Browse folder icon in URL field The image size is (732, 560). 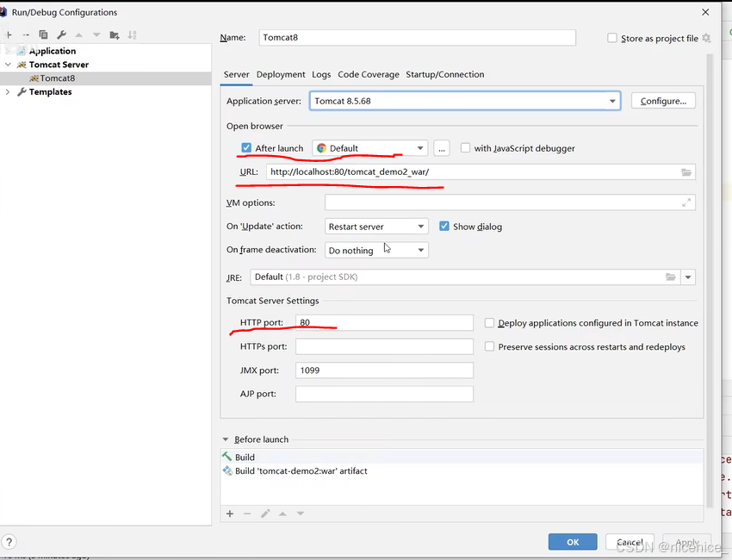click(686, 171)
